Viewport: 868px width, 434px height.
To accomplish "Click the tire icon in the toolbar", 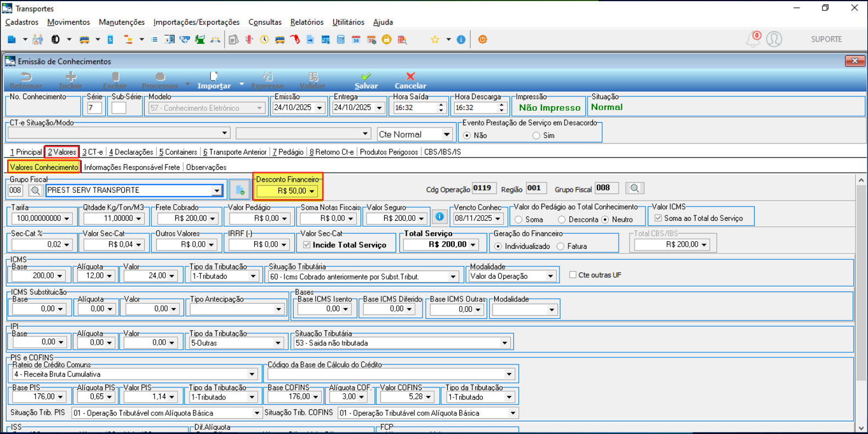I will click(55, 39).
